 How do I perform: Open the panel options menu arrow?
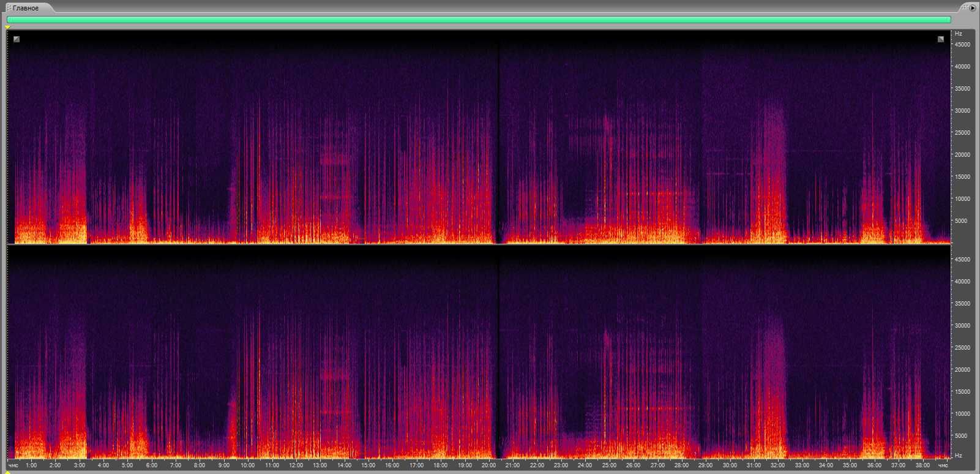click(973, 8)
